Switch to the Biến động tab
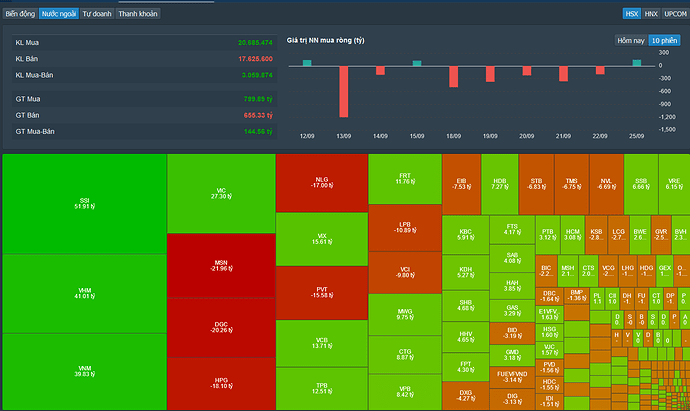This screenshot has height=411, width=690. (20, 14)
